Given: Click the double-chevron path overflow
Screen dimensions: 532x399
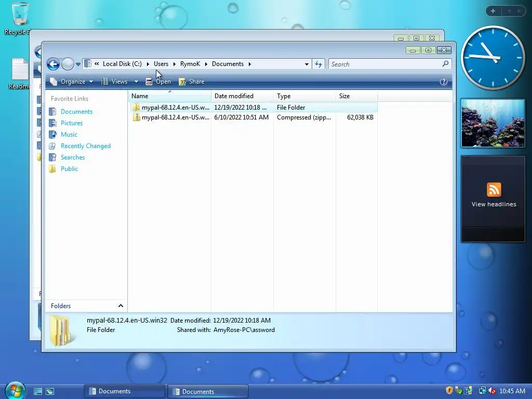Looking at the screenshot, I should click(97, 63).
